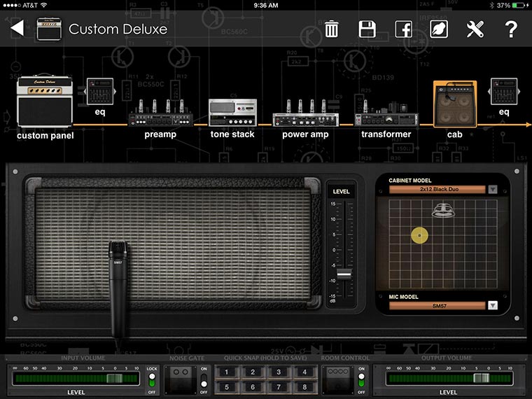Toggle the Noise Gate on/off switch
This screenshot has height=399, width=532.
click(x=204, y=379)
